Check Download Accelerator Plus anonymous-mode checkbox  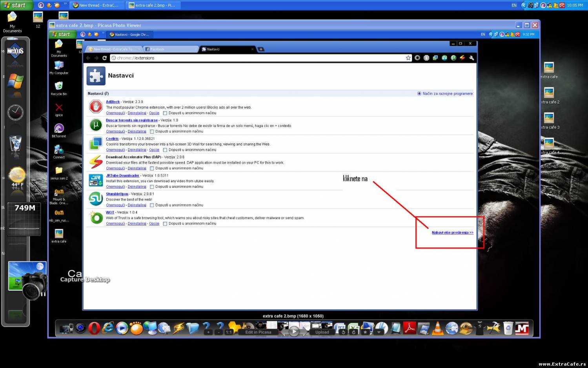pyautogui.click(x=152, y=168)
